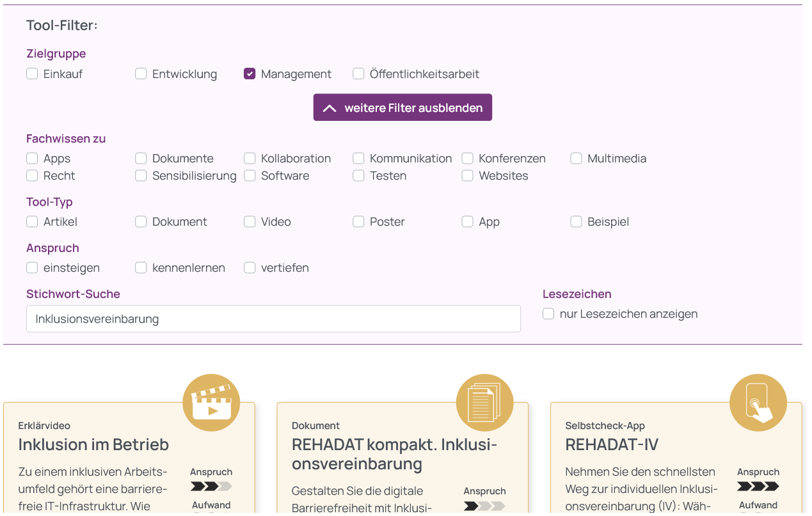Enable the Video tool type filter
The width and height of the screenshot is (812, 516).
[x=250, y=221]
